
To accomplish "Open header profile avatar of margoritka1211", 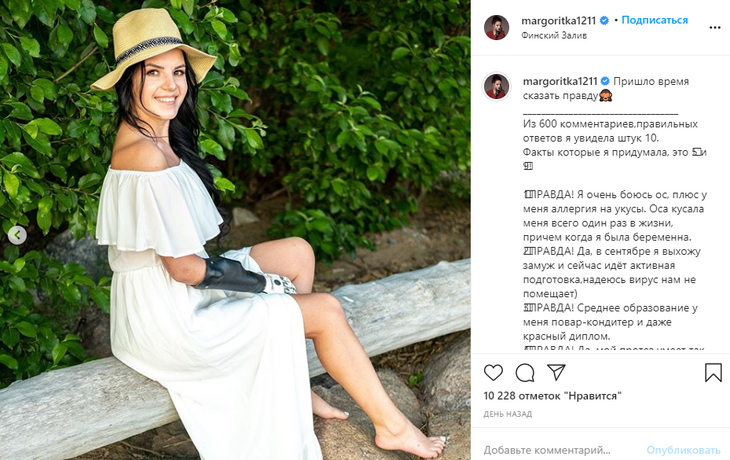I will [496, 27].
